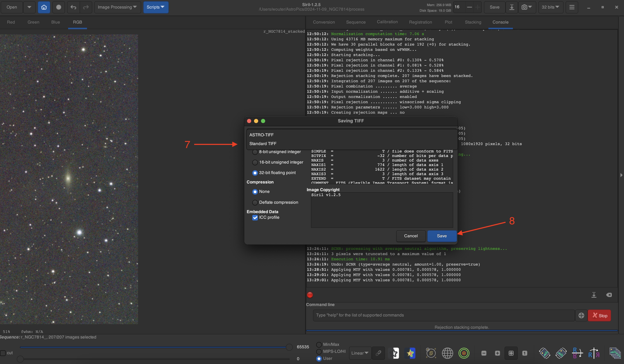Image resolution: width=624 pixels, height=364 pixels.
Task: Toggle the false color rendering star icon
Action: (x=410, y=353)
